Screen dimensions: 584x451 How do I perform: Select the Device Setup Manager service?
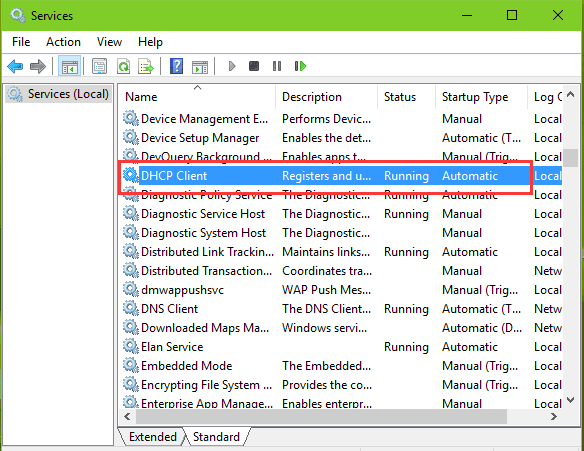click(x=200, y=138)
